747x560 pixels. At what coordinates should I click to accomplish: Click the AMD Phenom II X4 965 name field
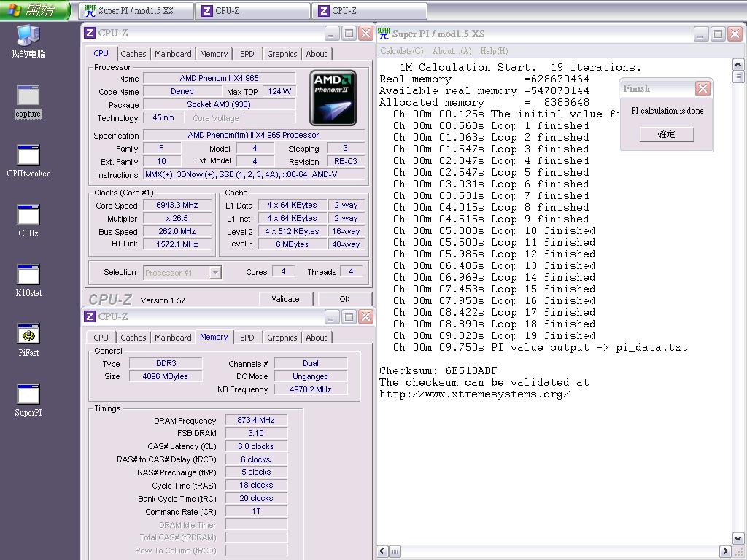219,78
